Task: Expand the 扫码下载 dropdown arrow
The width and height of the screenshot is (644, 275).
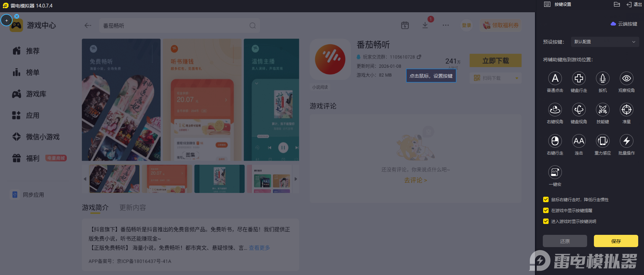Action: (517, 78)
